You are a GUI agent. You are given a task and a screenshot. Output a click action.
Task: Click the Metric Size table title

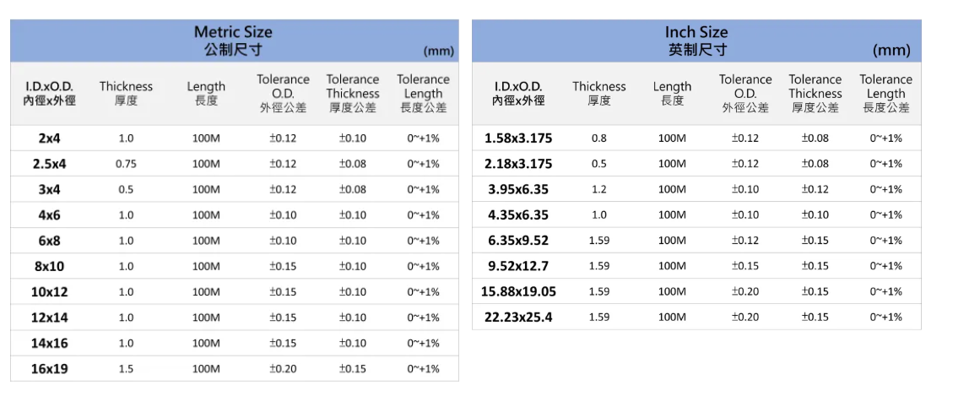pos(234,32)
